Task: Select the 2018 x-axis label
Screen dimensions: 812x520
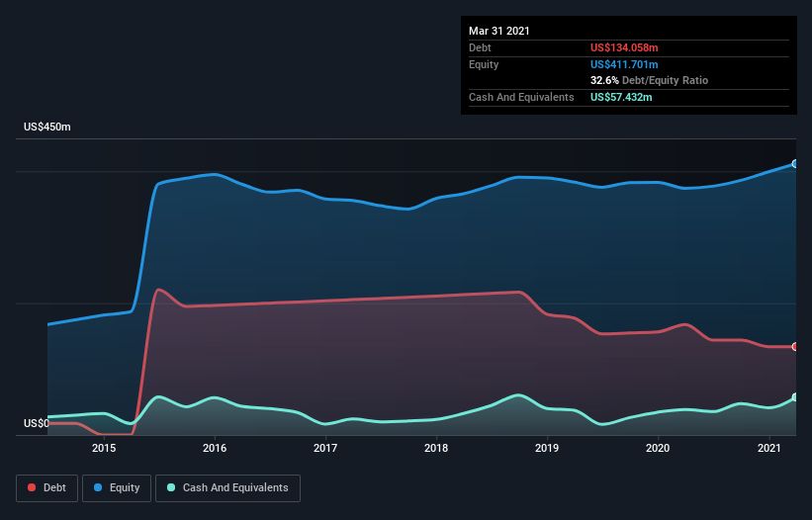Action: [436, 448]
